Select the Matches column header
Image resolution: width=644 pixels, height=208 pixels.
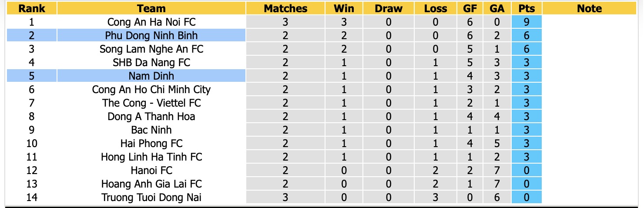pyautogui.click(x=285, y=8)
